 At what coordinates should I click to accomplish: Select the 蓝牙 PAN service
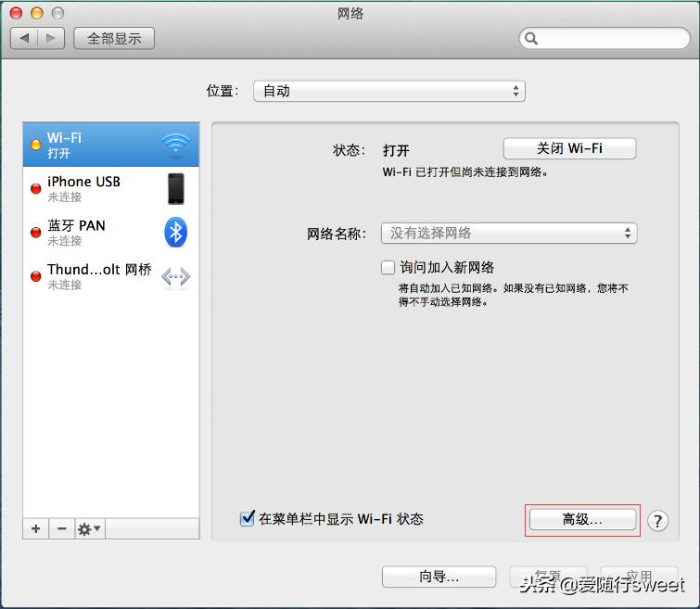110,232
